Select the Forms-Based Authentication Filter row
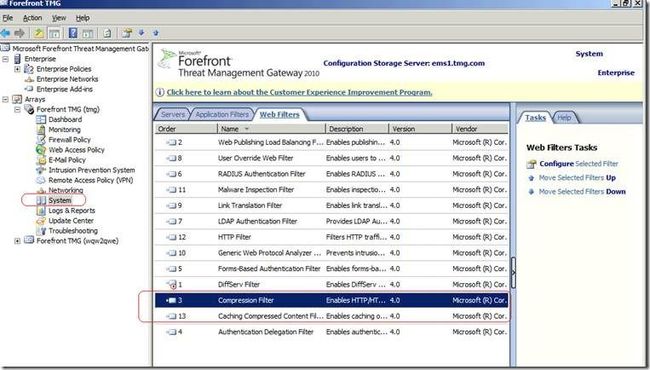Image resolution: width=650 pixels, height=370 pixels. point(332,269)
